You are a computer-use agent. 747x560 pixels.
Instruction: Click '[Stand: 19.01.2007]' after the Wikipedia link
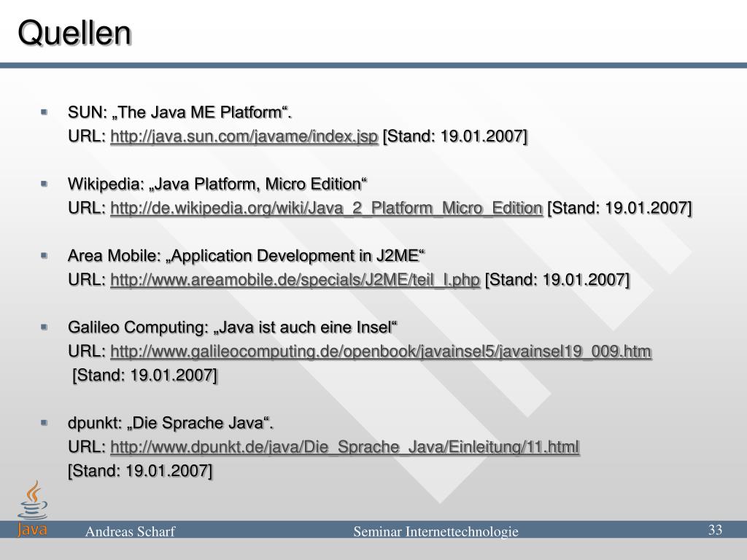(619, 208)
